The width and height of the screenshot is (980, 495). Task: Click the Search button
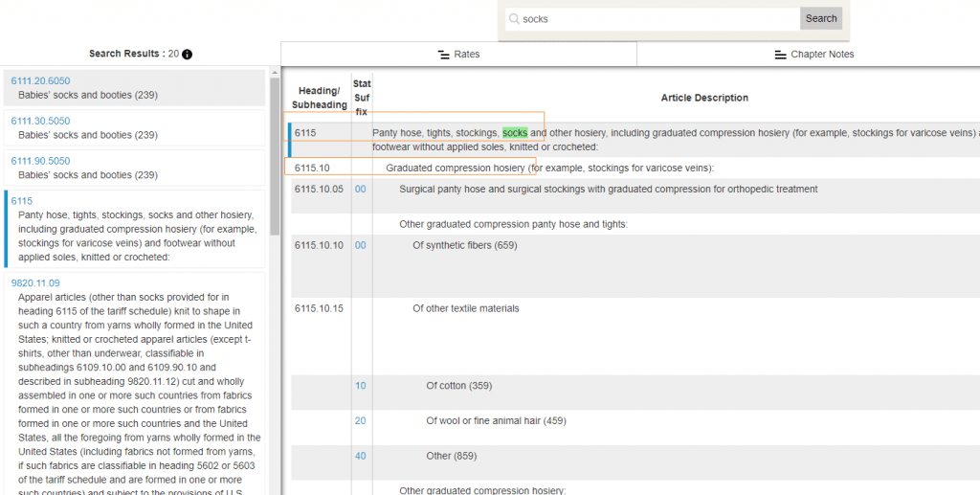click(820, 19)
